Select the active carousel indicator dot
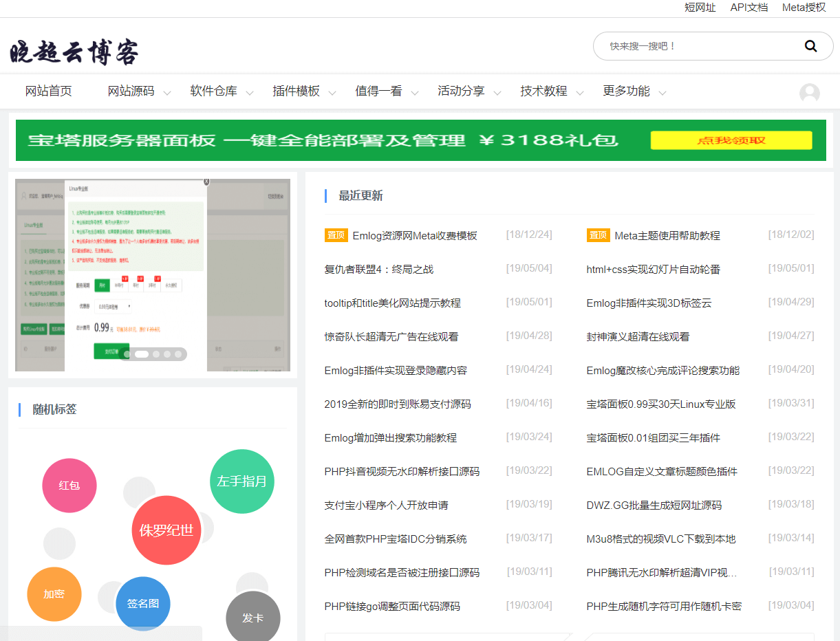Screen dimensions: 840x641 (141, 354)
